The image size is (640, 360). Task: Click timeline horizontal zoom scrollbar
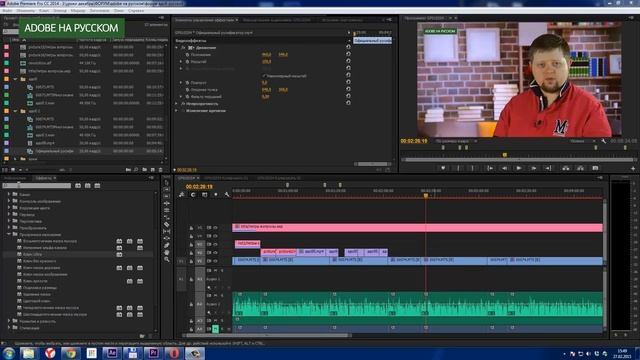pyautogui.click(x=267, y=336)
